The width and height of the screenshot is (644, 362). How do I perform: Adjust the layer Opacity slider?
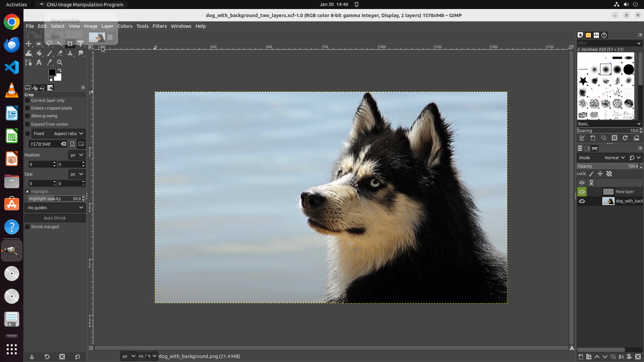[608, 166]
